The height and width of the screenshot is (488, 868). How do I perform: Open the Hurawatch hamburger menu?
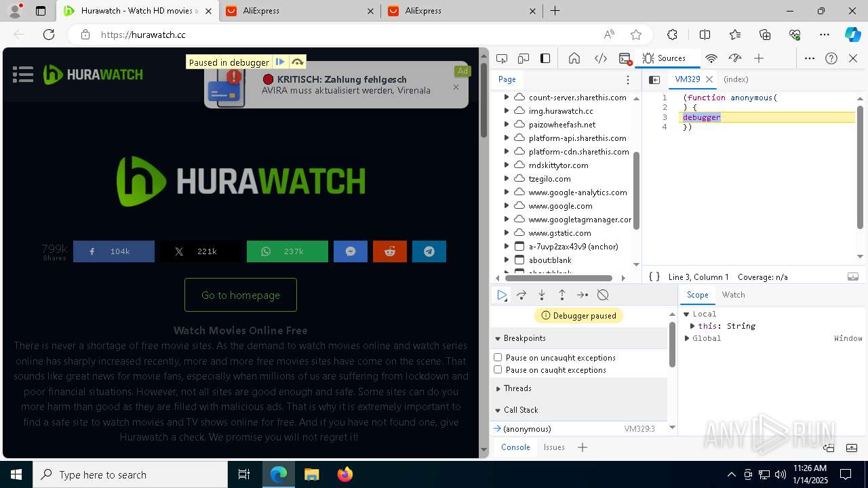(23, 75)
